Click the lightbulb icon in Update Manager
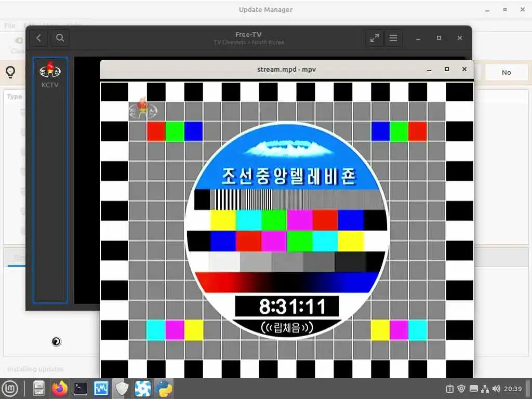The height and width of the screenshot is (399, 532). [x=10, y=72]
